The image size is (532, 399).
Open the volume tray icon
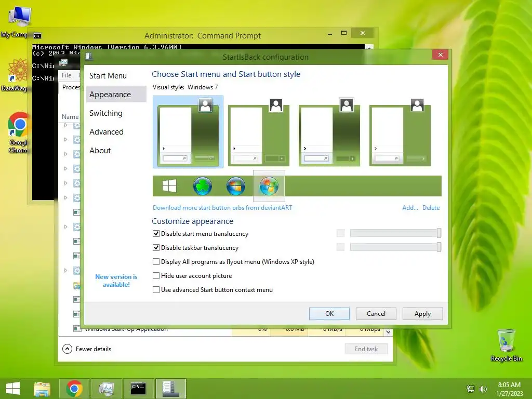tap(483, 389)
